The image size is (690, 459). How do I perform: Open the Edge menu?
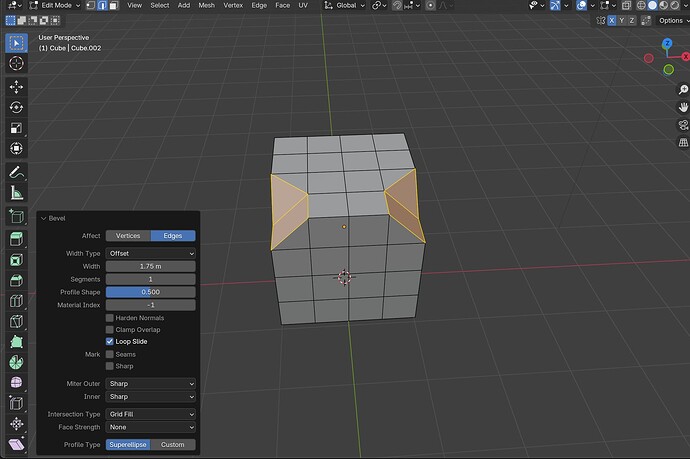(259, 5)
